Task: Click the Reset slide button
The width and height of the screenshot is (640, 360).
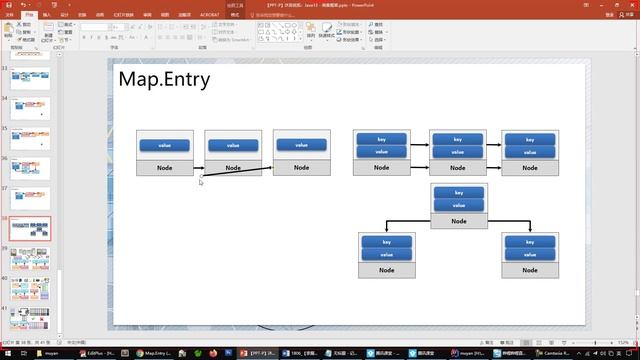Action: [x=66, y=32]
